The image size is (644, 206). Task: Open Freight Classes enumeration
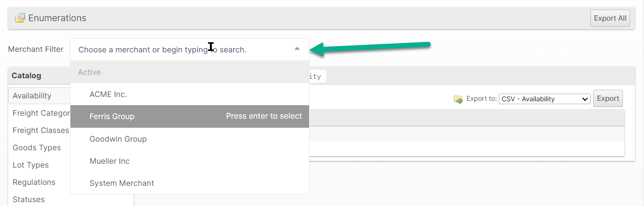(x=41, y=131)
